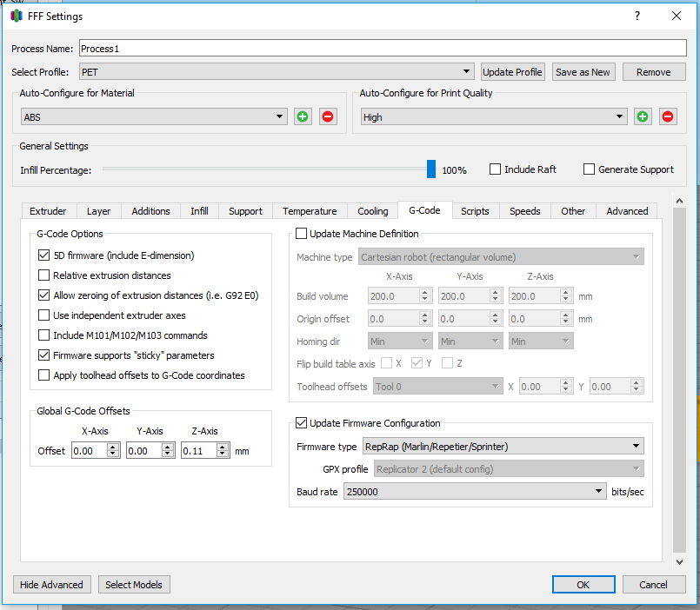Image resolution: width=700 pixels, height=610 pixels.
Task: Click the Infill Percentage slider handle
Action: coord(431,169)
